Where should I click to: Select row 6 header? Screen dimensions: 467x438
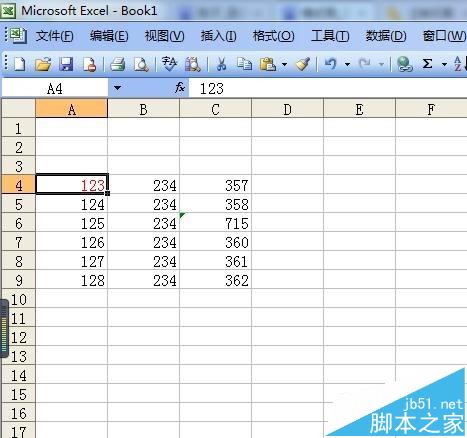(x=19, y=223)
